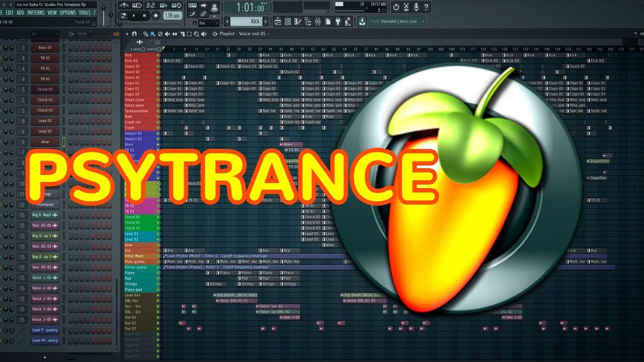Toggle pattern/song mode switch
This screenshot has height=362, width=644.
123,16
